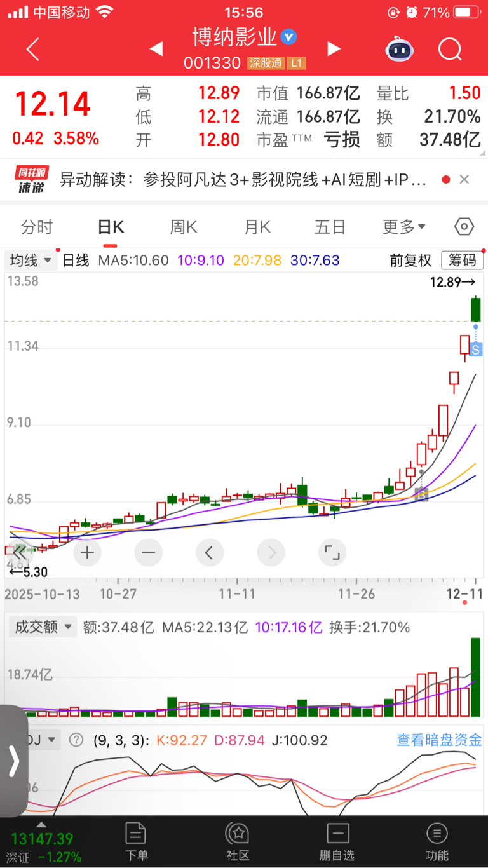Zoom in chart with plus button
This screenshot has height=868, width=488.
[x=87, y=553]
